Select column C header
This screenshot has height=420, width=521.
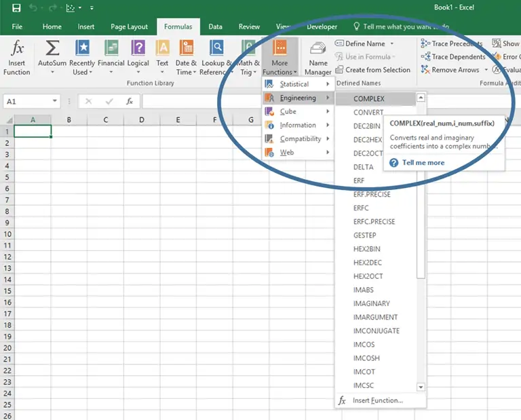(105, 119)
